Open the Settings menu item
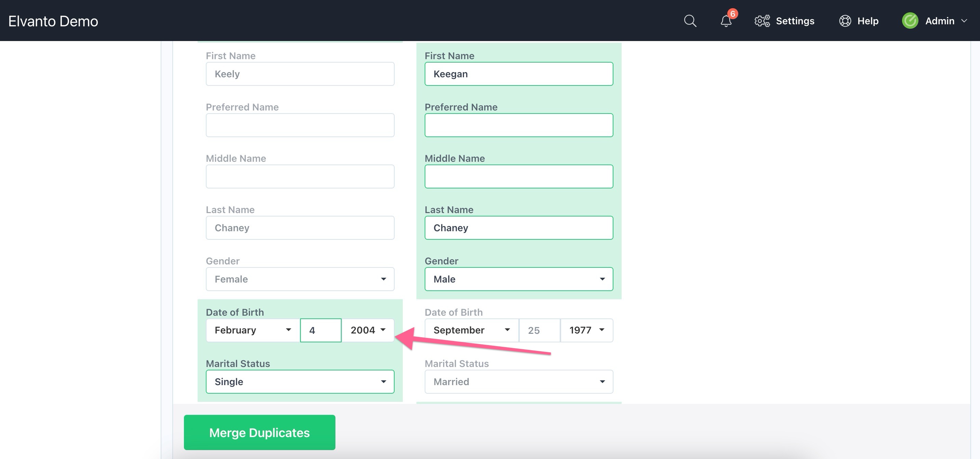 click(795, 21)
